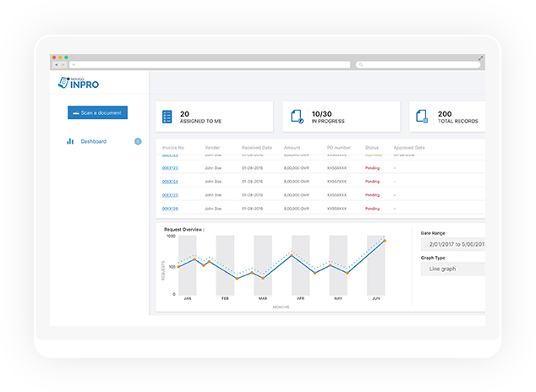Sort by the Amount column header
This screenshot has height=392, width=536.
(292, 148)
